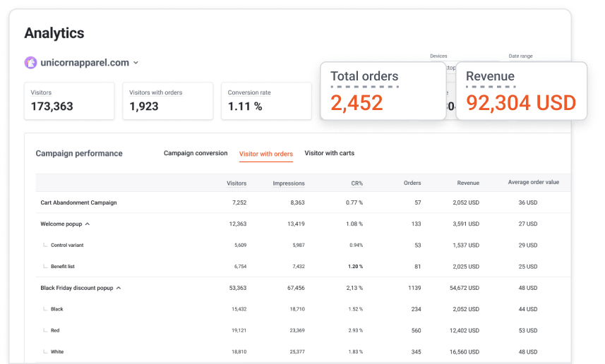Click the 2.93 % conversion rate cell
605x364 pixels.
point(355,330)
